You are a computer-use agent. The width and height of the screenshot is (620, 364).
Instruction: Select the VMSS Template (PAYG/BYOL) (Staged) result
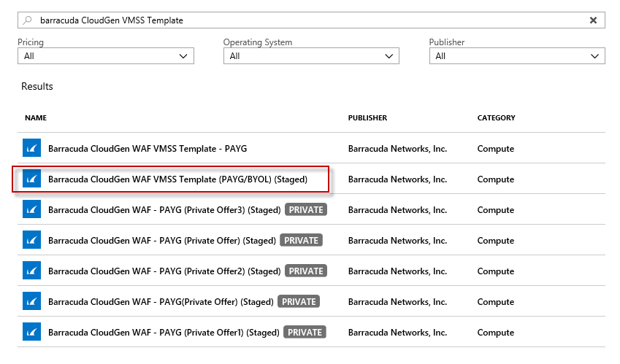177,179
